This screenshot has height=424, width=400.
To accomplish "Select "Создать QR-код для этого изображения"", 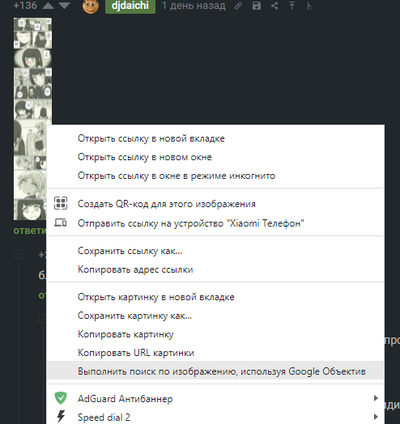I will coord(215,204).
